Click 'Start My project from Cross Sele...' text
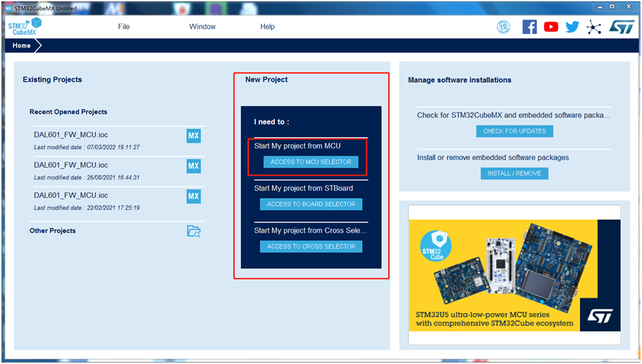Viewport: 642px width, 364px height. (310, 230)
